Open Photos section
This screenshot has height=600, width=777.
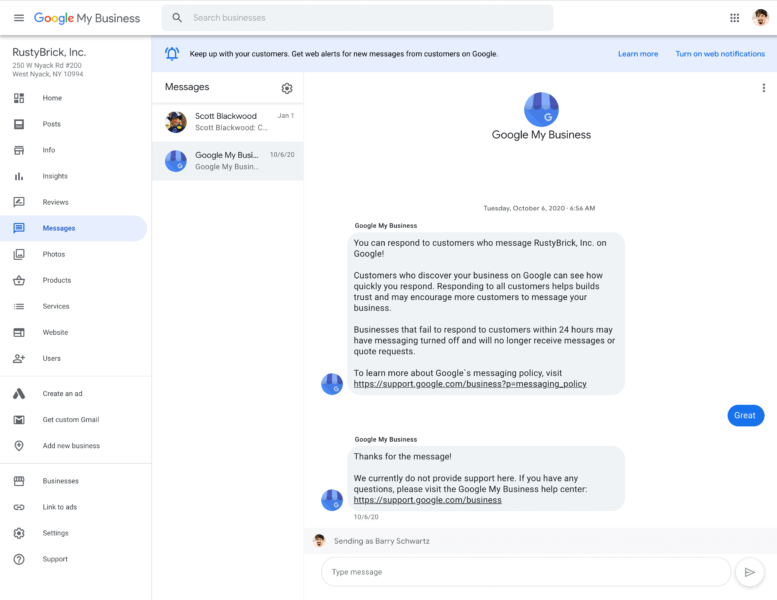coord(54,254)
